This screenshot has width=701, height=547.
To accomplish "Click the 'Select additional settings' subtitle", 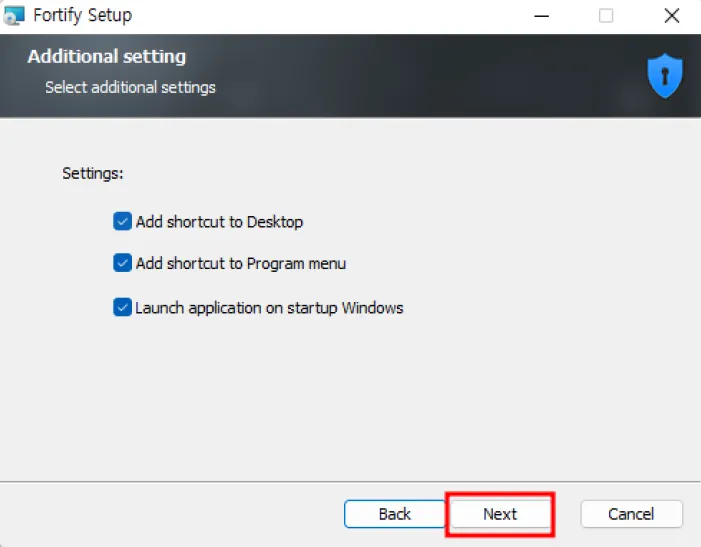I will coord(130,87).
